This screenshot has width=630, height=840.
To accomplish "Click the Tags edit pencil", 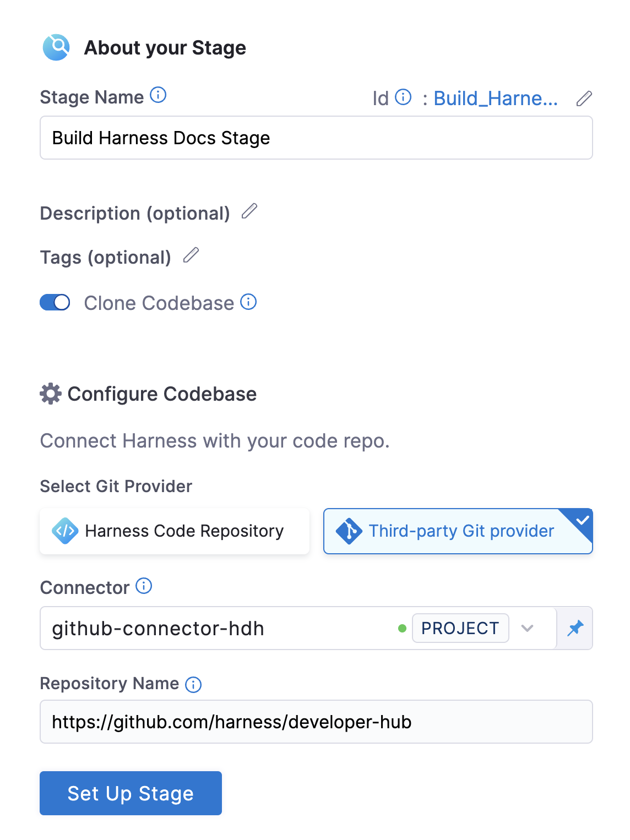I will click(191, 255).
